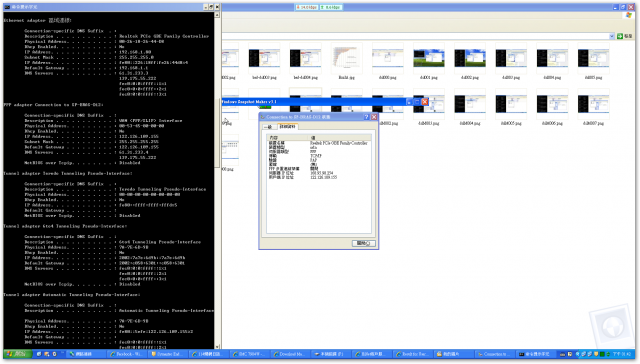Select the Realtek PCIe GBE Family Controller row
Screen dimensions: 640x364
point(319,143)
